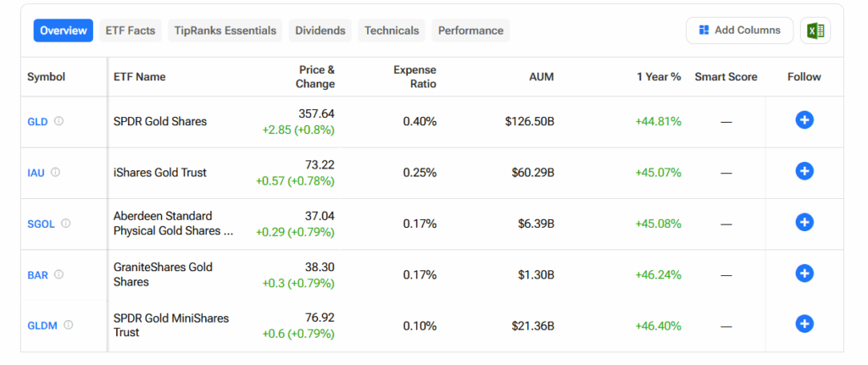Sort by the 1 Year % column header

pos(659,77)
